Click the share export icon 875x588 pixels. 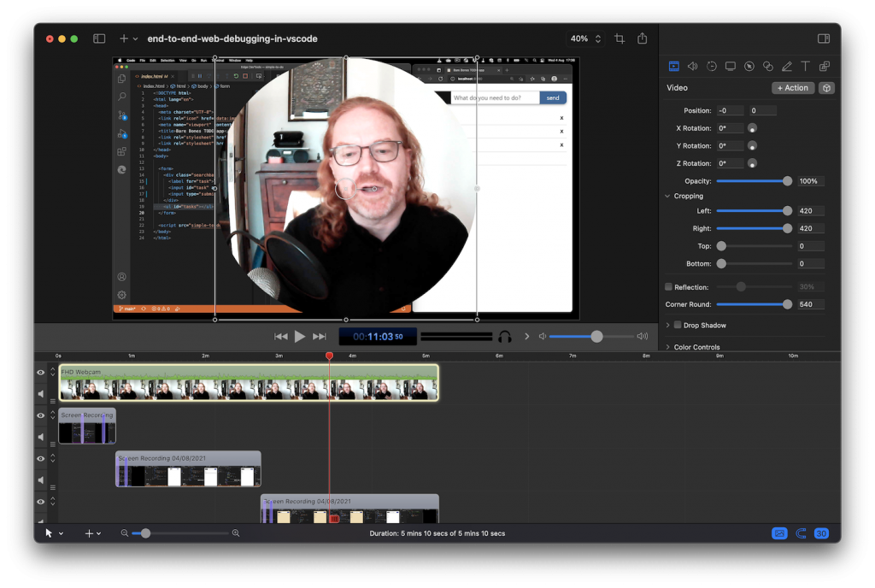pos(643,38)
